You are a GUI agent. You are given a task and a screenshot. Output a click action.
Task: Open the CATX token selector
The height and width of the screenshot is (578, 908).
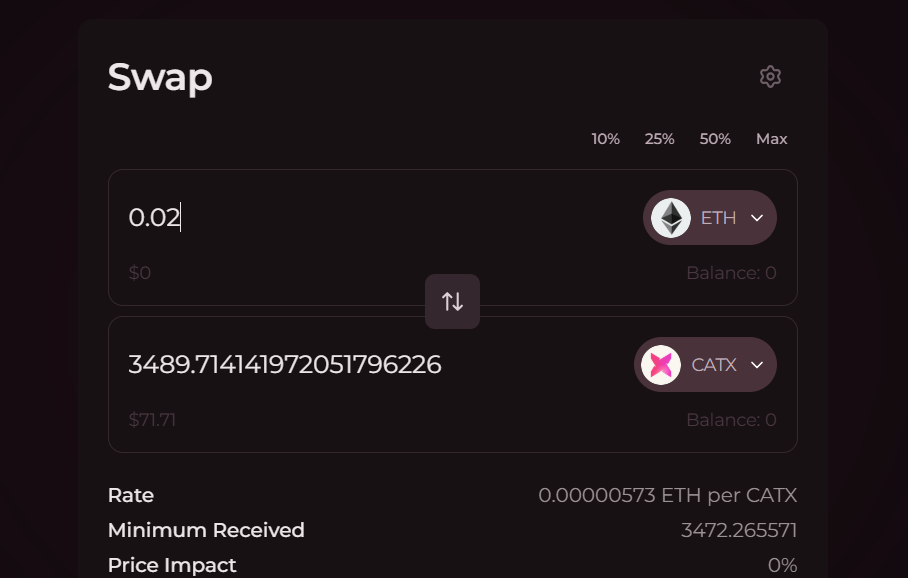pyautogui.click(x=713, y=365)
